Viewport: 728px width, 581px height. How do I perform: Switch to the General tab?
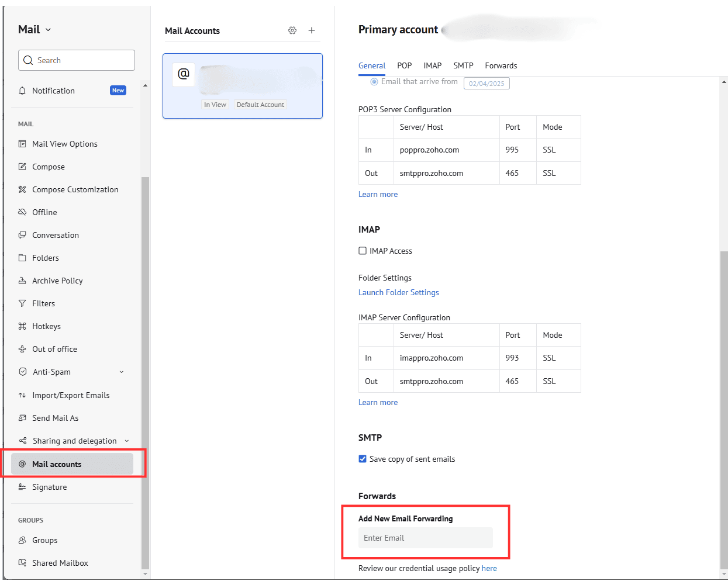[372, 65]
